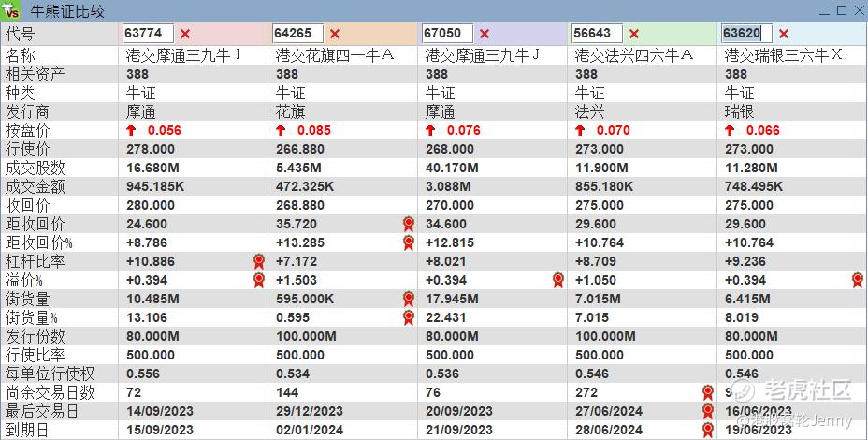
Task: Click the badge beside outstanding quantity 595.000K
Action: point(409,299)
